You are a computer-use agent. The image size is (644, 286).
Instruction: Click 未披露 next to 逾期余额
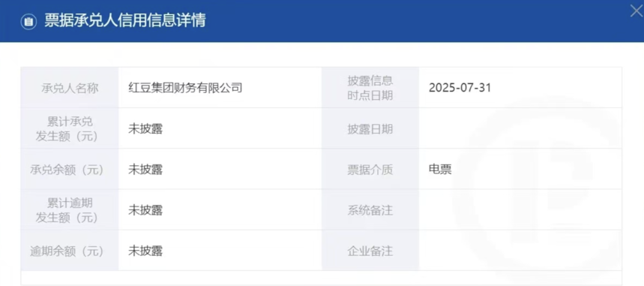tap(145, 250)
